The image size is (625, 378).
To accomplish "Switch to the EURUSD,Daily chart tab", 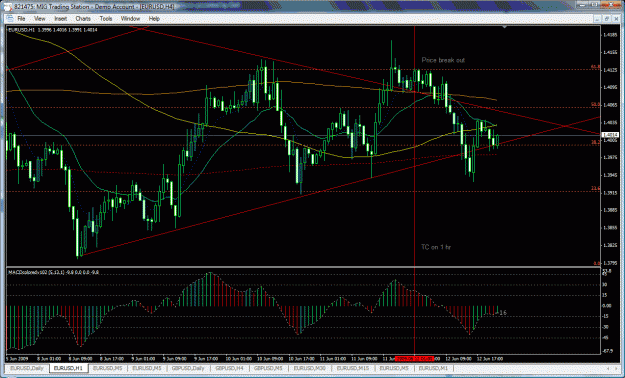I will click(x=27, y=368).
